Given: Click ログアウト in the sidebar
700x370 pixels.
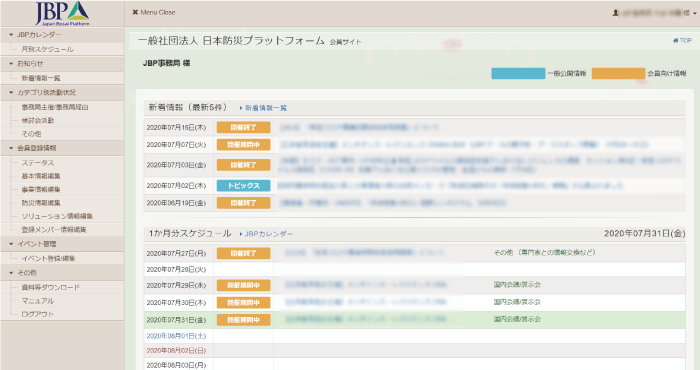Looking at the screenshot, I should [x=38, y=314].
